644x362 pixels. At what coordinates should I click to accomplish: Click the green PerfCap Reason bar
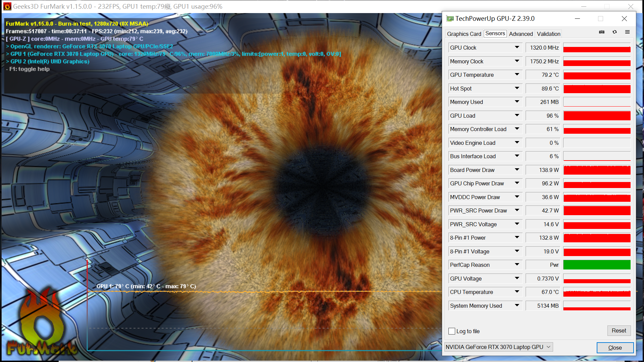click(597, 265)
